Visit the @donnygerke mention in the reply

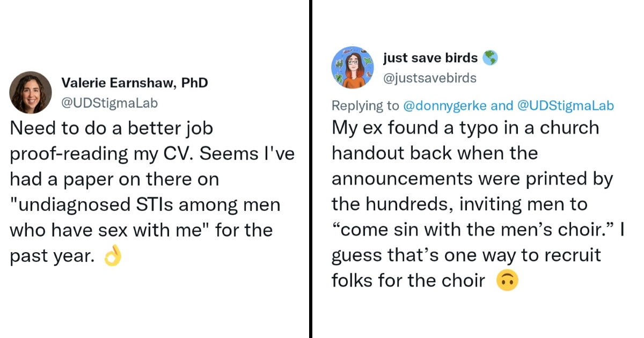445,106
